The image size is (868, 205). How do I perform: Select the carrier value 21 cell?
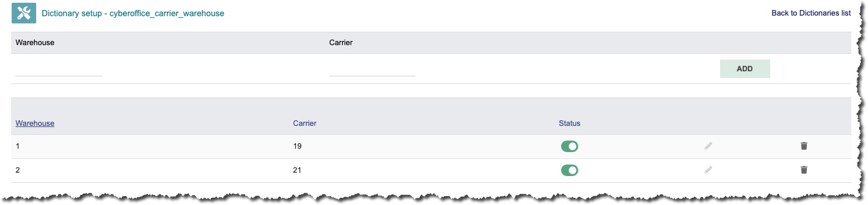click(297, 170)
